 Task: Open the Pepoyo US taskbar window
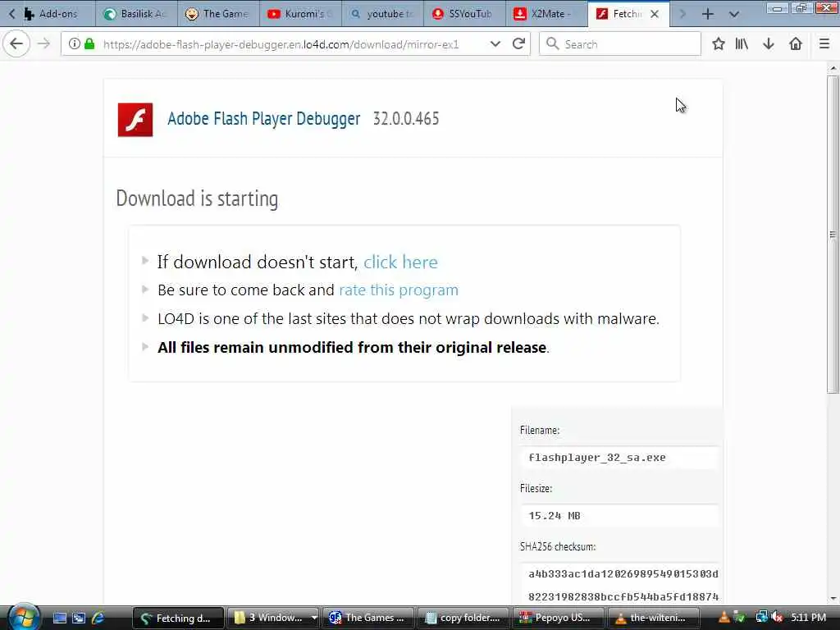[558, 619]
